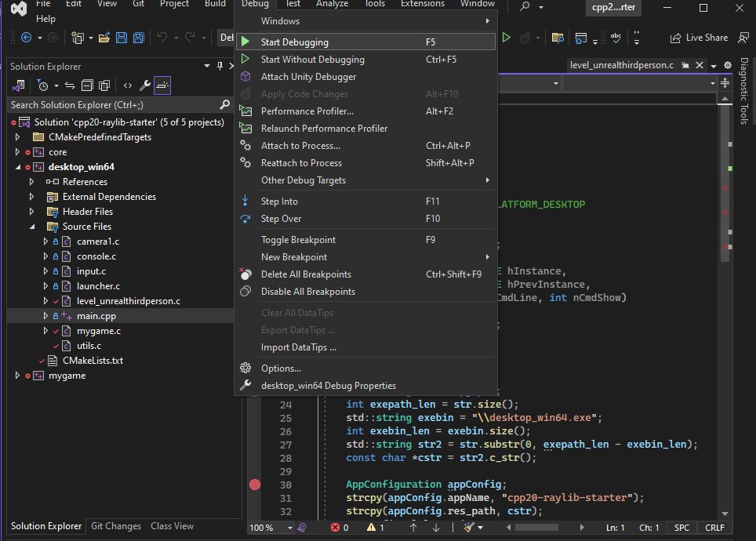Click the Open File folder icon
The width and height of the screenshot is (756, 541).
pyautogui.click(x=104, y=38)
